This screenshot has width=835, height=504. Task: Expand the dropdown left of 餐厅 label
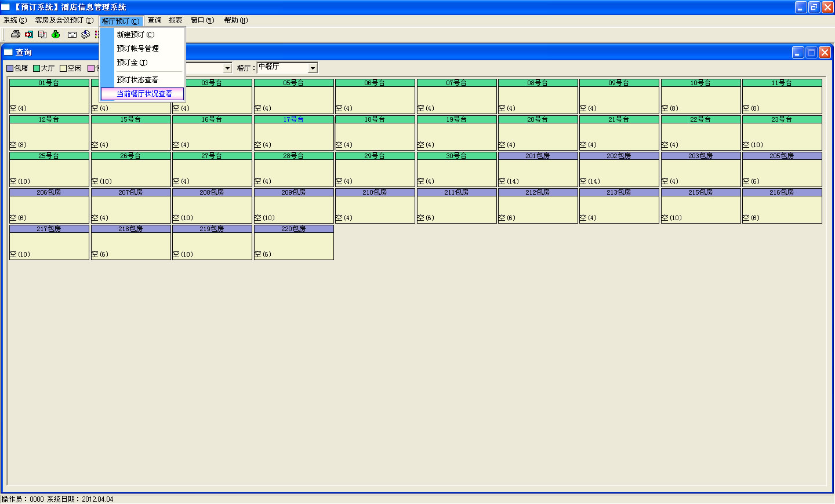tap(227, 68)
